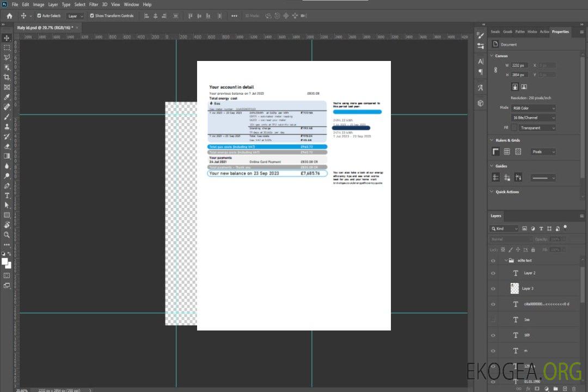Open the 16 Bits/Channel dropdown

534,118
